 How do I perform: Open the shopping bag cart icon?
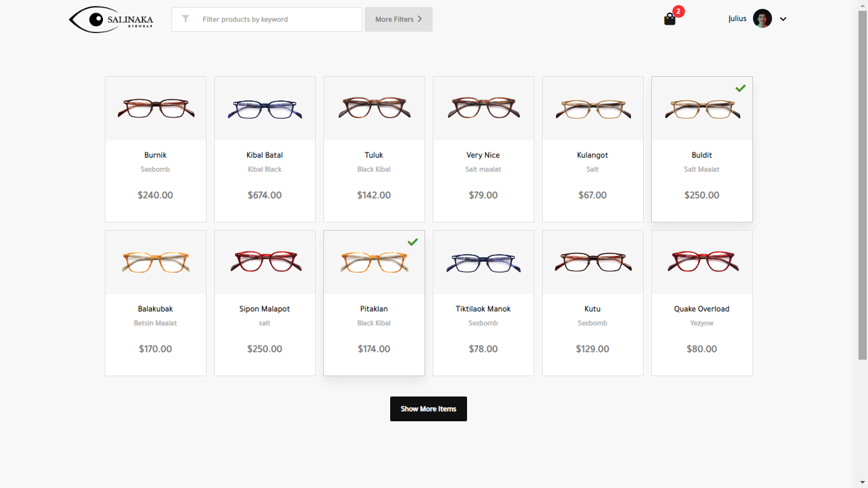pos(669,20)
